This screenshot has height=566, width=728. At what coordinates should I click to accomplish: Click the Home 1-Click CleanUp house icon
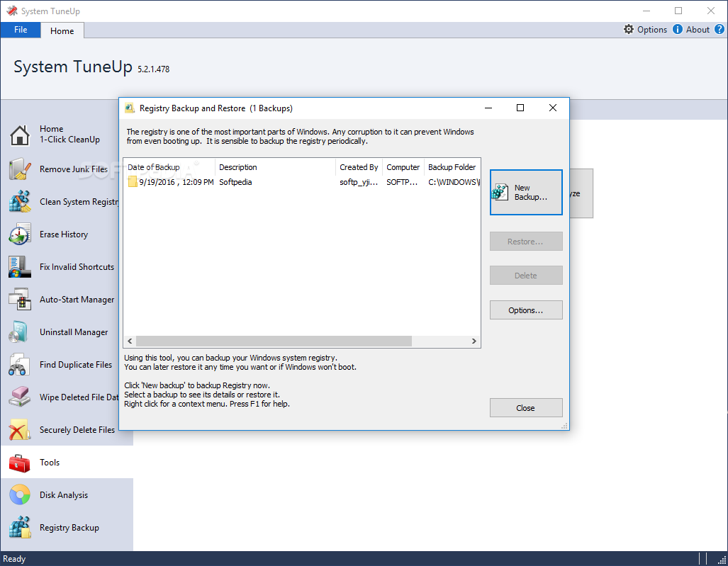(x=20, y=135)
